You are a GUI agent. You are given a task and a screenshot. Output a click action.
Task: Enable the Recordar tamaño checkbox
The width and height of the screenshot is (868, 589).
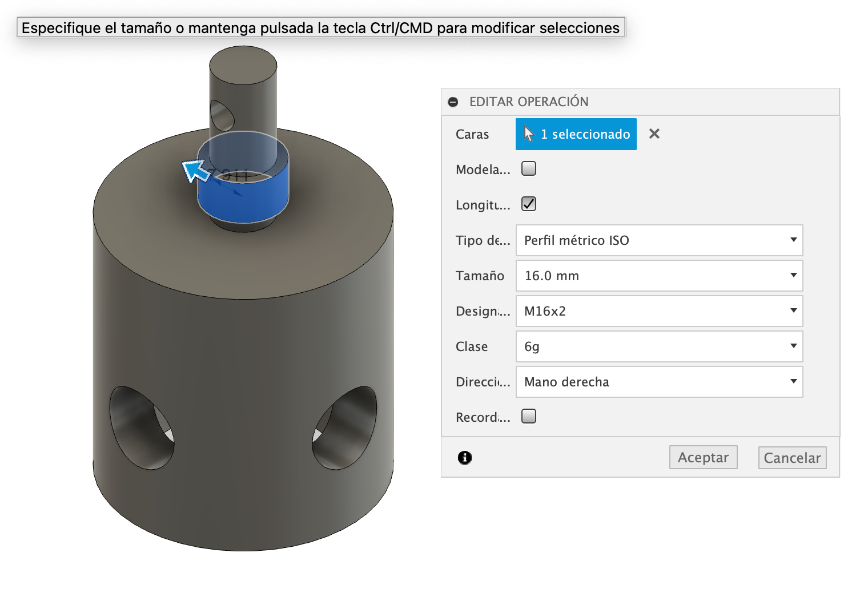pyautogui.click(x=529, y=417)
